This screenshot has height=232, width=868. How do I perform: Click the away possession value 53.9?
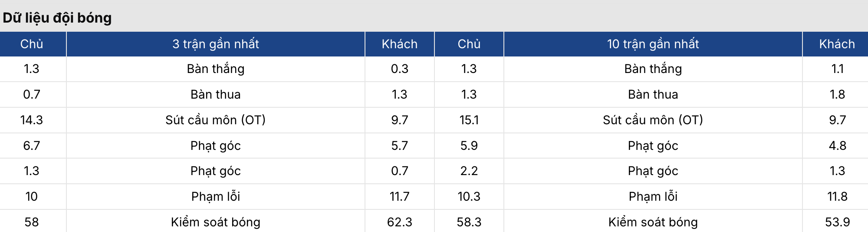[837, 222]
